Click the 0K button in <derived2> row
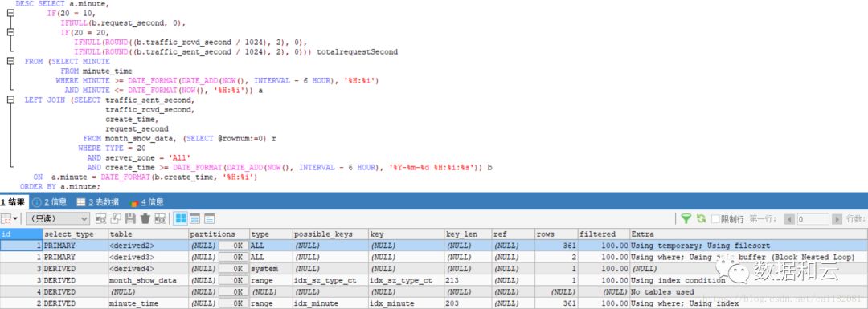 coord(234,246)
